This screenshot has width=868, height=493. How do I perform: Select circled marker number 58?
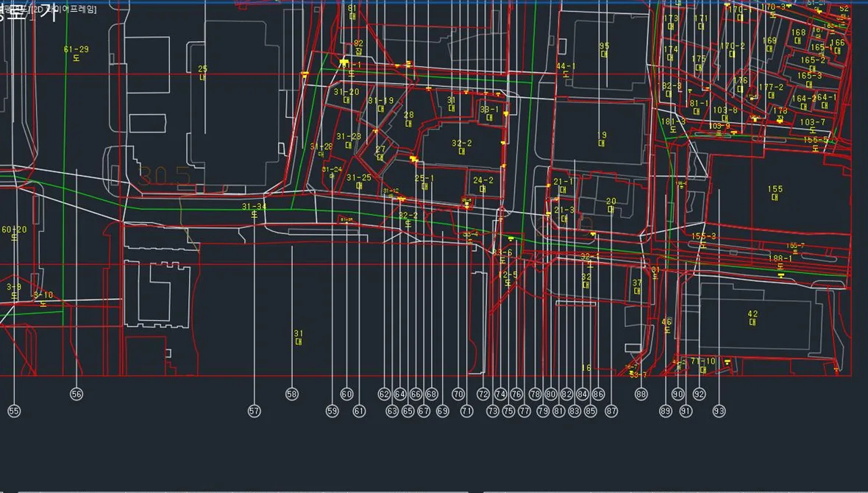tap(292, 394)
